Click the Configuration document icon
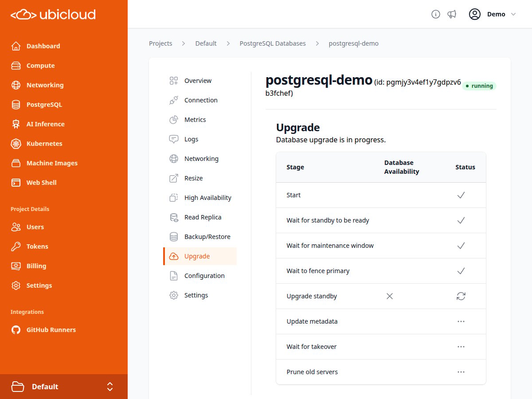This screenshot has width=532, height=399. click(174, 276)
